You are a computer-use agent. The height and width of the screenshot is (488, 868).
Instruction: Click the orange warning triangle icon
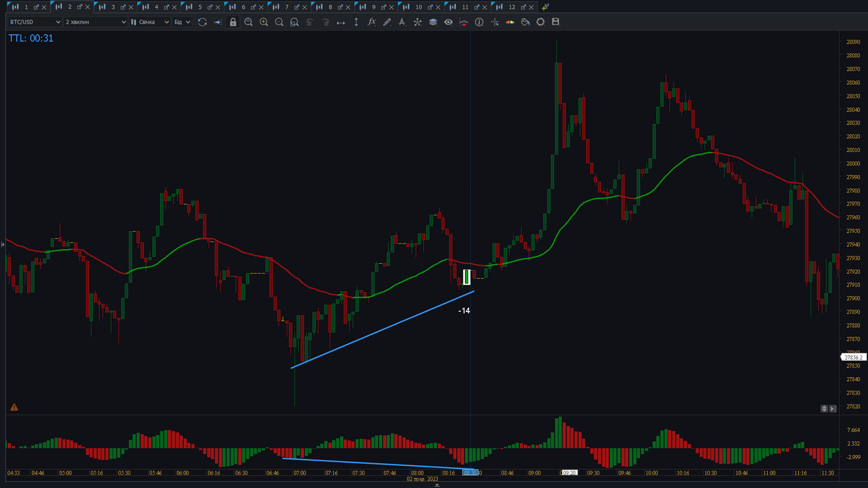[14, 407]
